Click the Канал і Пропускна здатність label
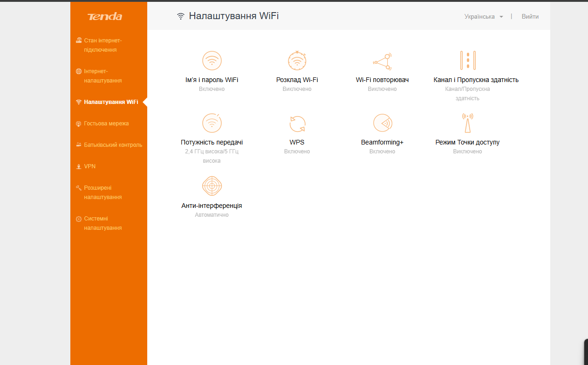Screen dimensions: 588x365 (476, 80)
